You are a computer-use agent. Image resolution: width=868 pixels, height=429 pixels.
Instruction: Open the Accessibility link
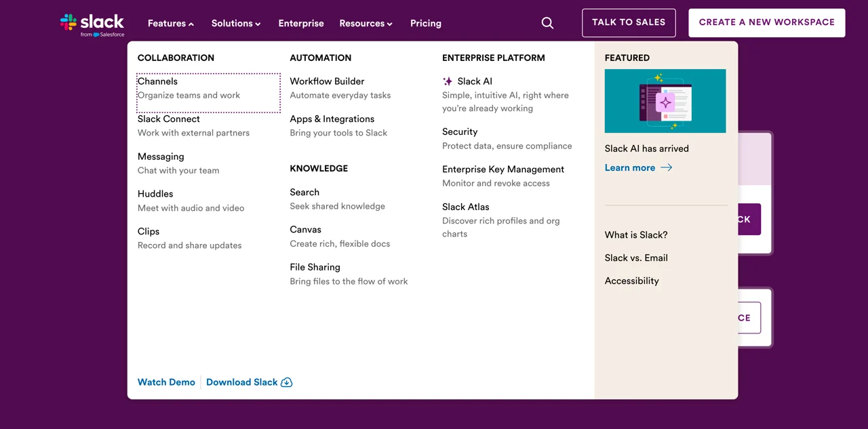(x=632, y=281)
